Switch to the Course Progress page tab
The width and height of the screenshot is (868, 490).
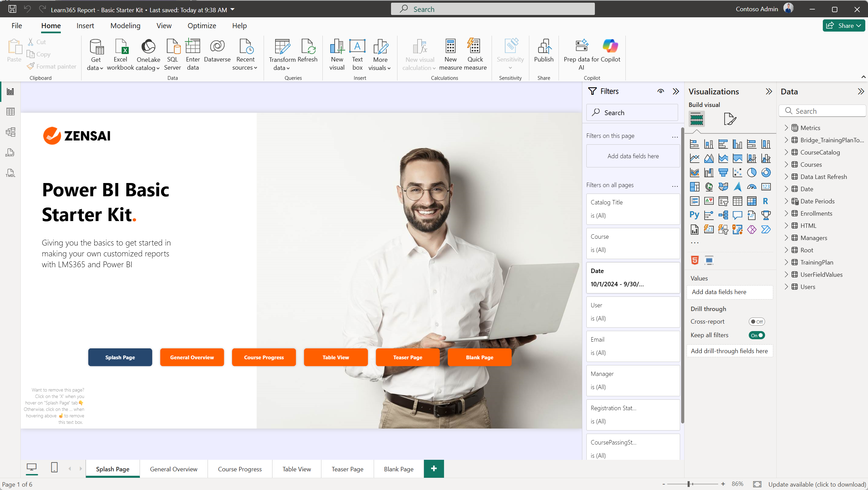(240, 469)
